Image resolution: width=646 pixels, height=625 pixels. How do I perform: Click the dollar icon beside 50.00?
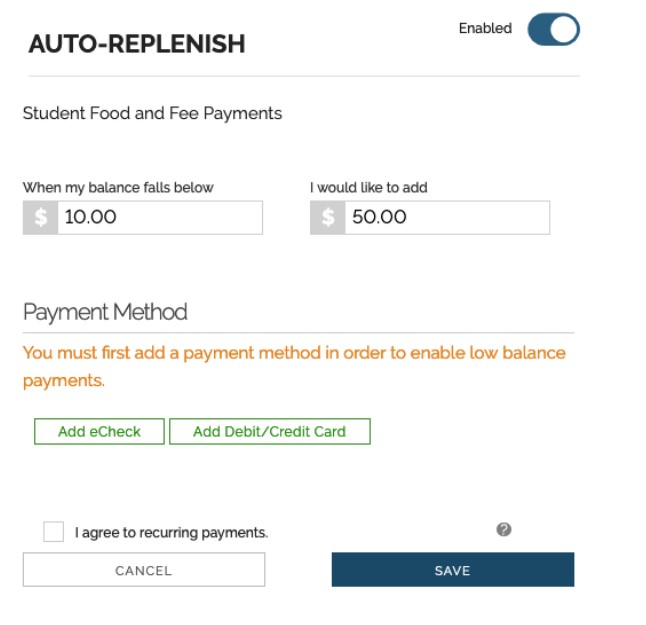pyautogui.click(x=327, y=217)
